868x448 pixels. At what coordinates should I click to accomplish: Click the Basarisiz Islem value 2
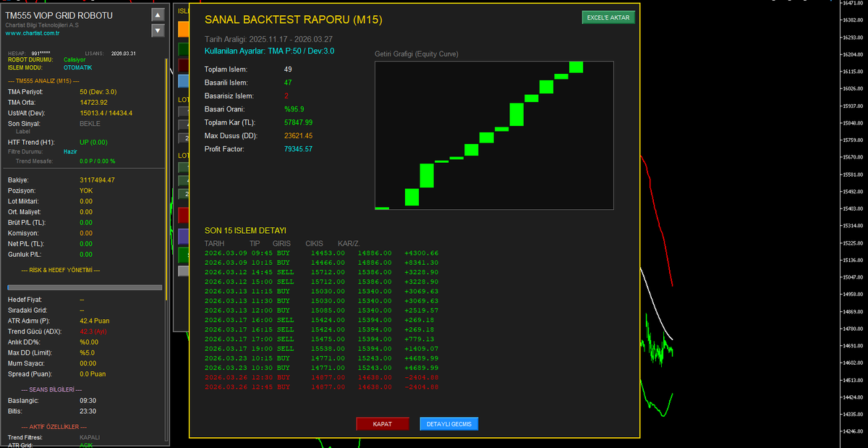(x=286, y=96)
